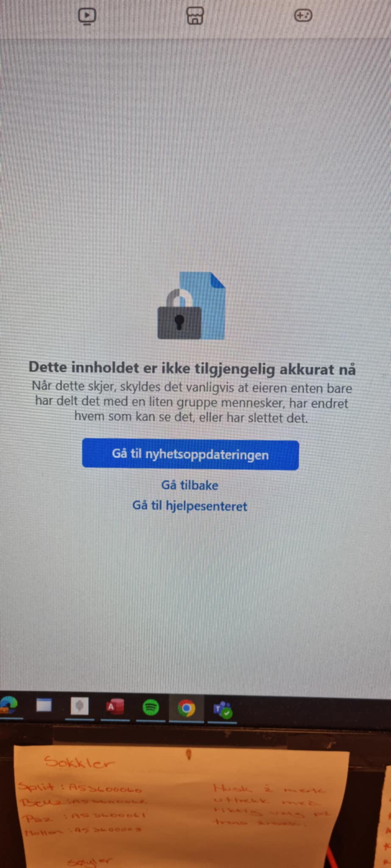
Task: Click the Gå til nyhetsoppdateringen button
Action: pos(190,454)
